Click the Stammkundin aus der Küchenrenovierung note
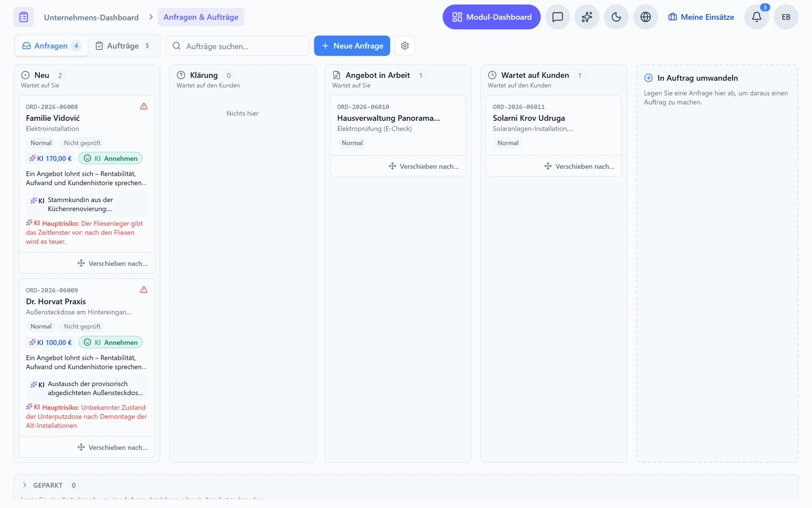The height and width of the screenshot is (508, 812). (87, 204)
